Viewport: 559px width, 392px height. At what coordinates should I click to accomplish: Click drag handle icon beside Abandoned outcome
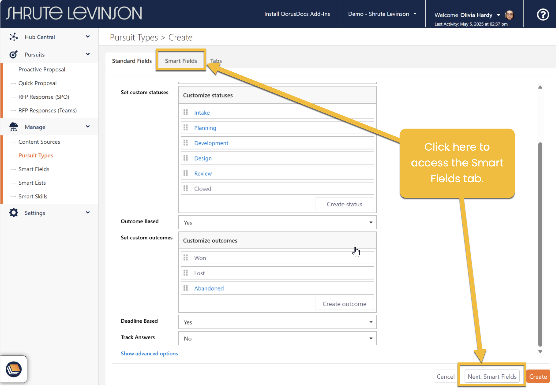[186, 288]
